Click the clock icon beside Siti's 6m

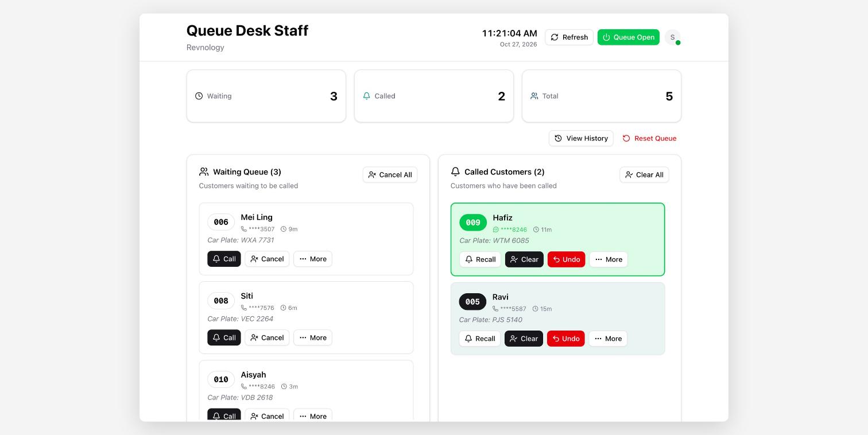pyautogui.click(x=283, y=308)
